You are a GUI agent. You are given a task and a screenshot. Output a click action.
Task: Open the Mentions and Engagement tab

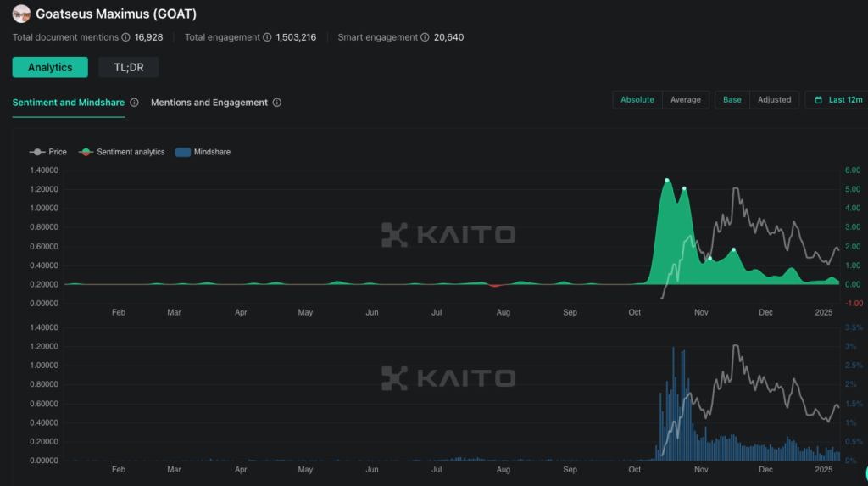point(209,103)
